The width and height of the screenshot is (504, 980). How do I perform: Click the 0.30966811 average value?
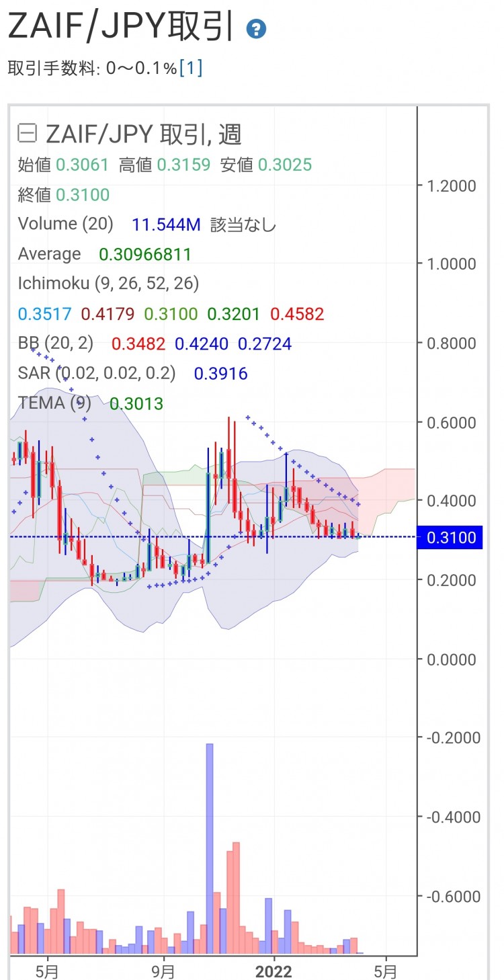(145, 254)
